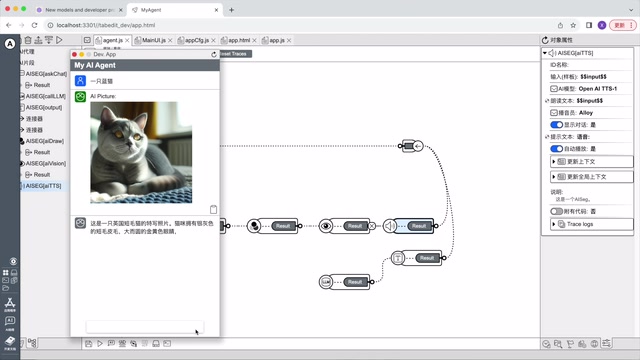This screenshot has width=640, height=360.
Task: Click the mail envelope icon before agent.js tab
Action: point(87,40)
